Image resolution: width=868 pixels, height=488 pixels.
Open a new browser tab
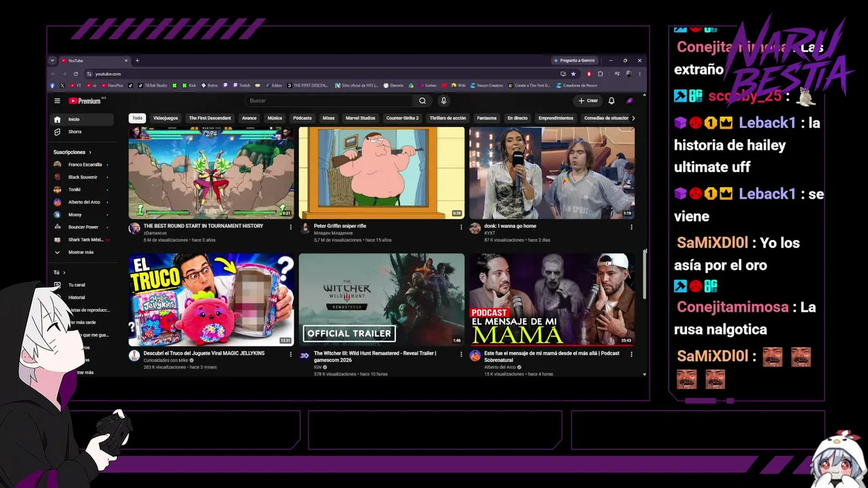click(137, 60)
